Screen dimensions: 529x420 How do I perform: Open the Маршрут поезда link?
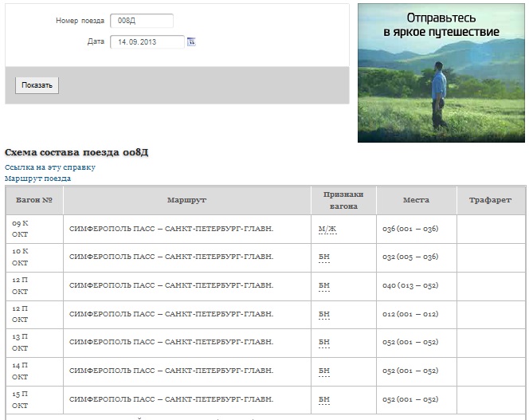(38, 179)
